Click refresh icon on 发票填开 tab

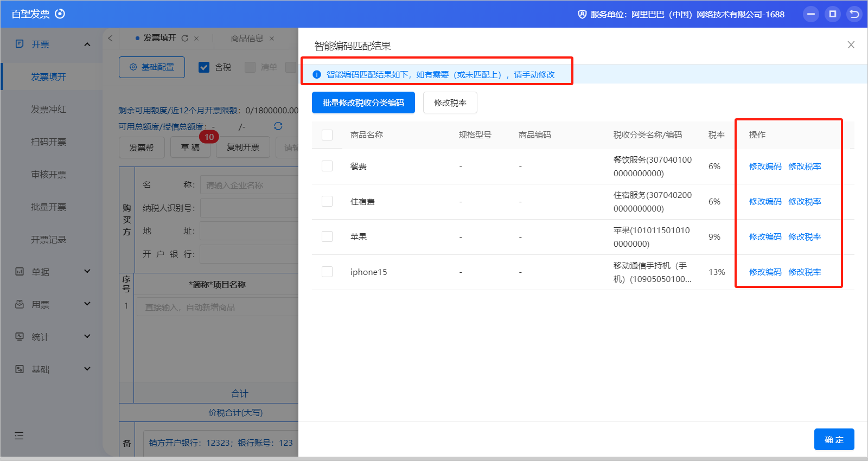[185, 38]
